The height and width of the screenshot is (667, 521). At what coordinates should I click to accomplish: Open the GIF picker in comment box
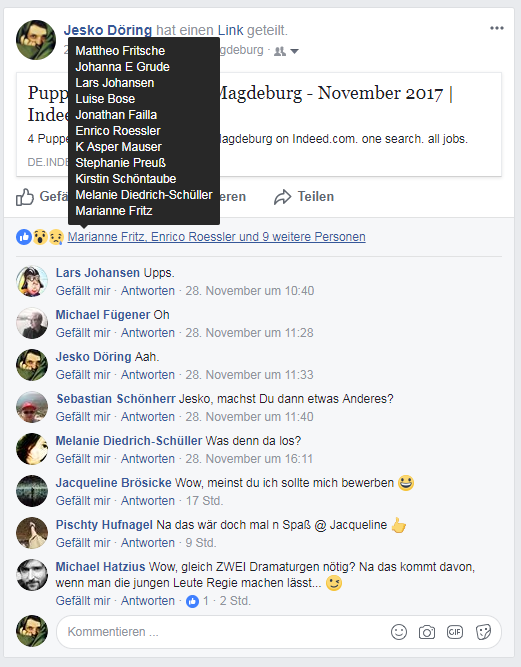[x=455, y=632]
